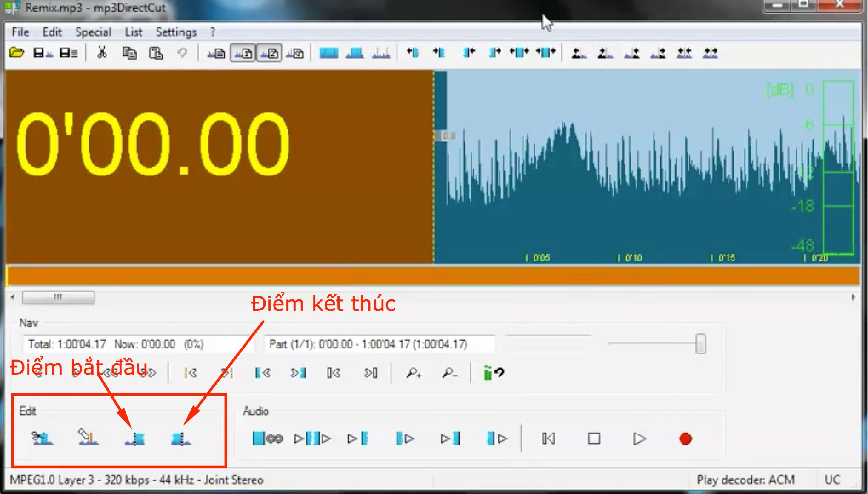The width and height of the screenshot is (868, 494).
Task: Click the Edit panel pencil gain icon
Action: (x=88, y=438)
